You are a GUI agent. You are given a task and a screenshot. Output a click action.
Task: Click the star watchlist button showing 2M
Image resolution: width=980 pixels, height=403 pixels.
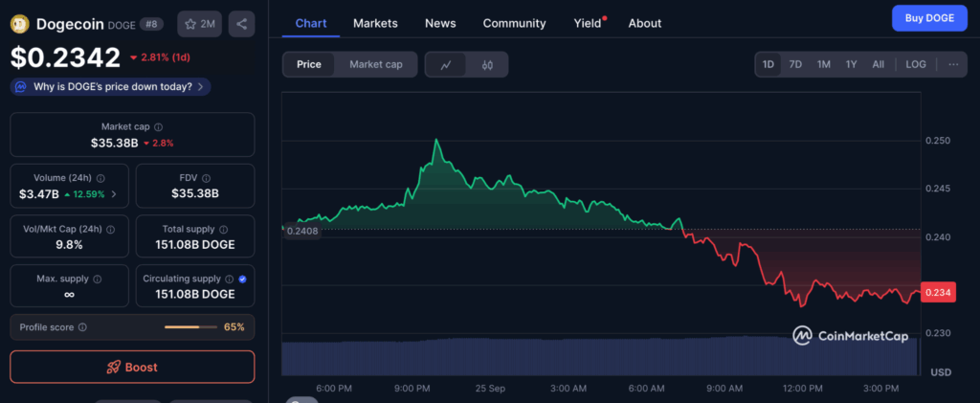(x=200, y=24)
